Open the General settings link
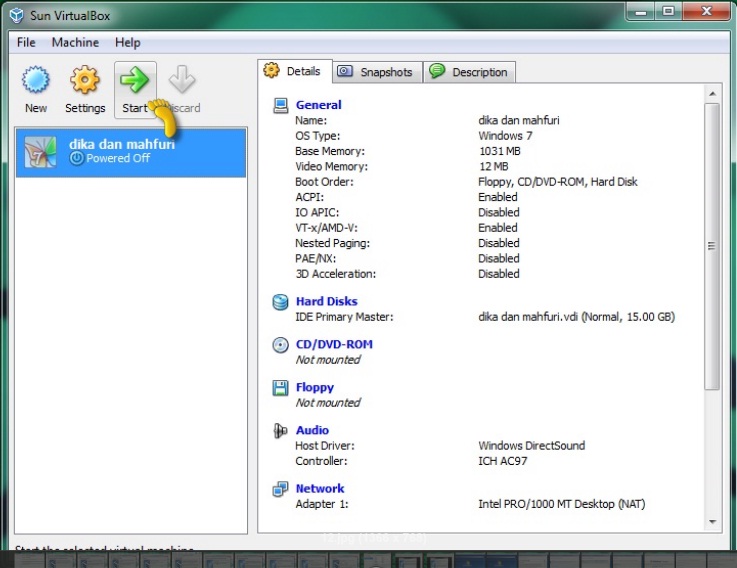The width and height of the screenshot is (737, 568). (319, 105)
